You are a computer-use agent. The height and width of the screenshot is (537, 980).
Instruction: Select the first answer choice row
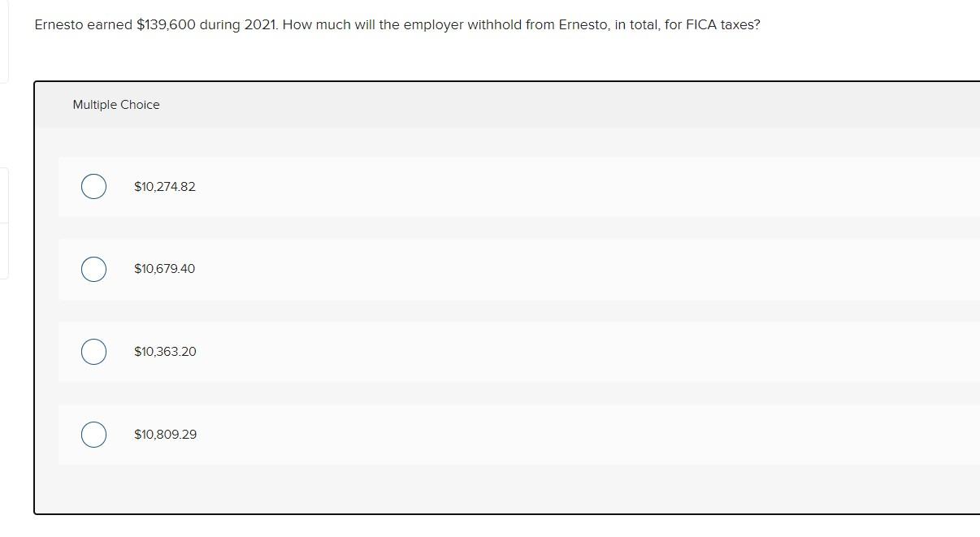pyautogui.click(x=406, y=186)
